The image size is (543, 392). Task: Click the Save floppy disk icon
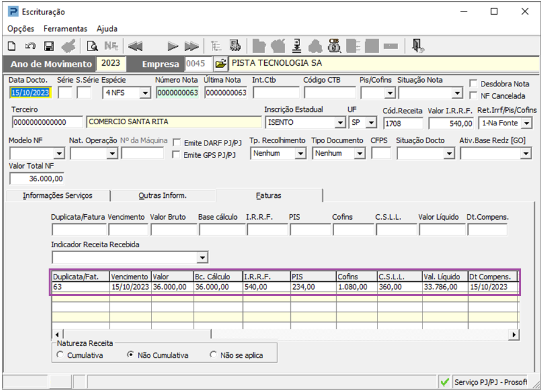coord(49,46)
